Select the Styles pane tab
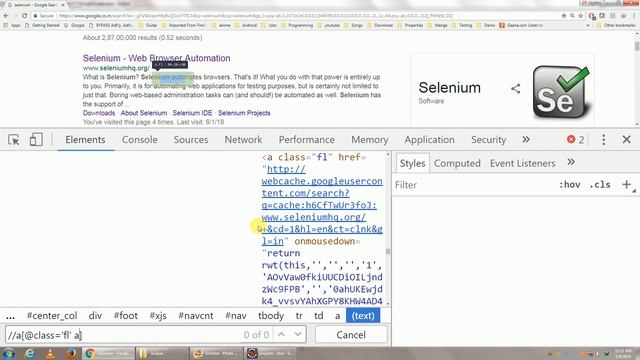 [412, 163]
